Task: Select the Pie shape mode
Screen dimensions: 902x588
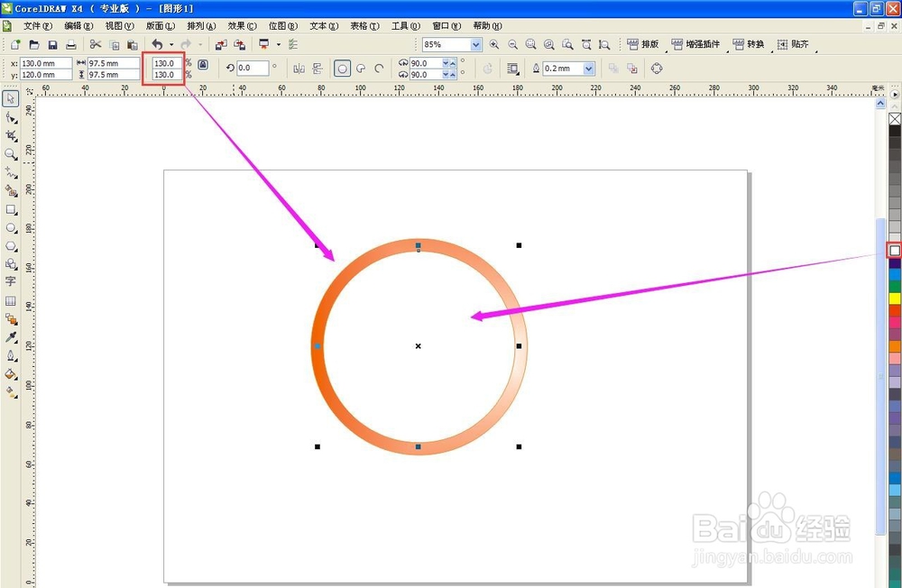Action: pos(361,69)
